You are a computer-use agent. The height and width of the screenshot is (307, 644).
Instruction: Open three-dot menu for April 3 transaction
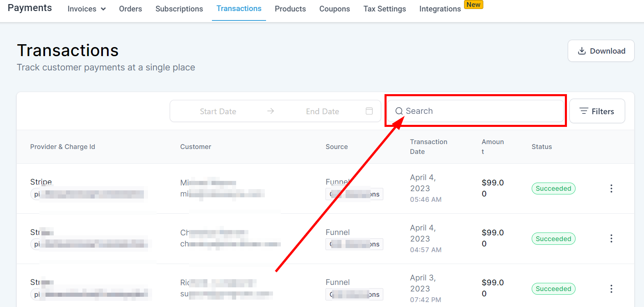pyautogui.click(x=611, y=289)
